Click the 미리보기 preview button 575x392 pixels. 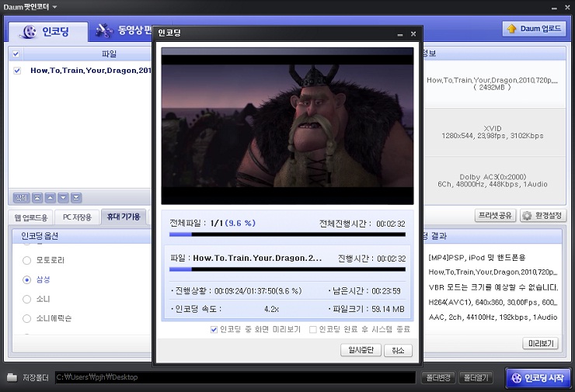tap(541, 343)
